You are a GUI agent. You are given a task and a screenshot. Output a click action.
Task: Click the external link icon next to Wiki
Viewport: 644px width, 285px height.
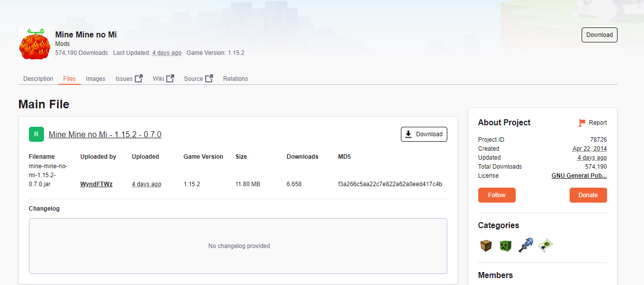coord(170,78)
